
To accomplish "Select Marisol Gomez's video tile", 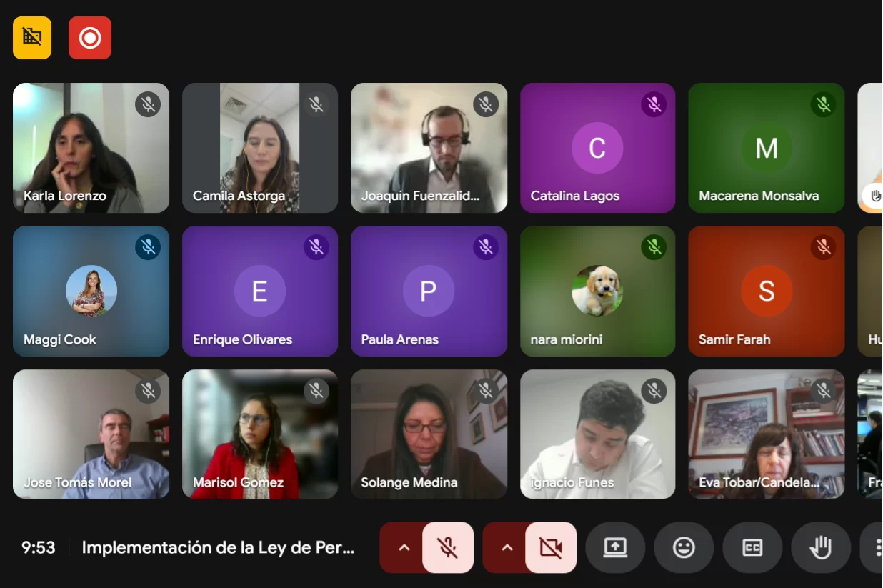I will [260, 434].
